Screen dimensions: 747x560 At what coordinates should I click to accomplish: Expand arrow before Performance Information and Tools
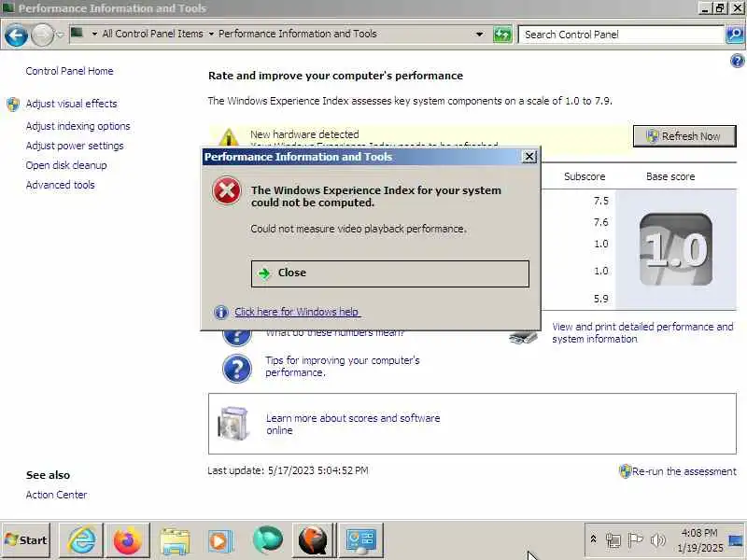(211, 34)
